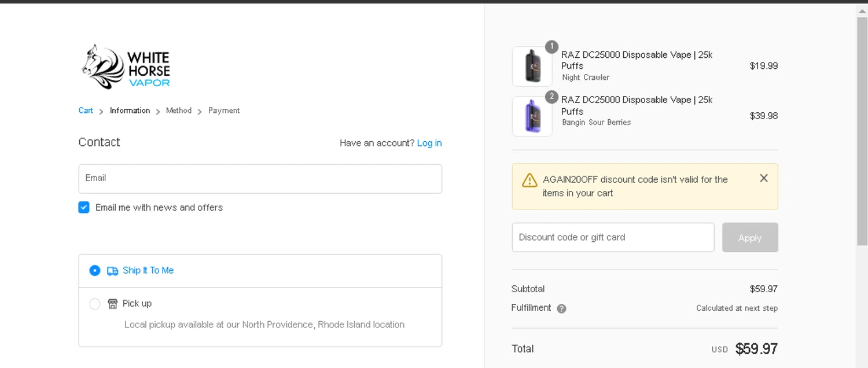Click the Log in link
Image resolution: width=868 pixels, height=368 pixels.
pos(429,143)
